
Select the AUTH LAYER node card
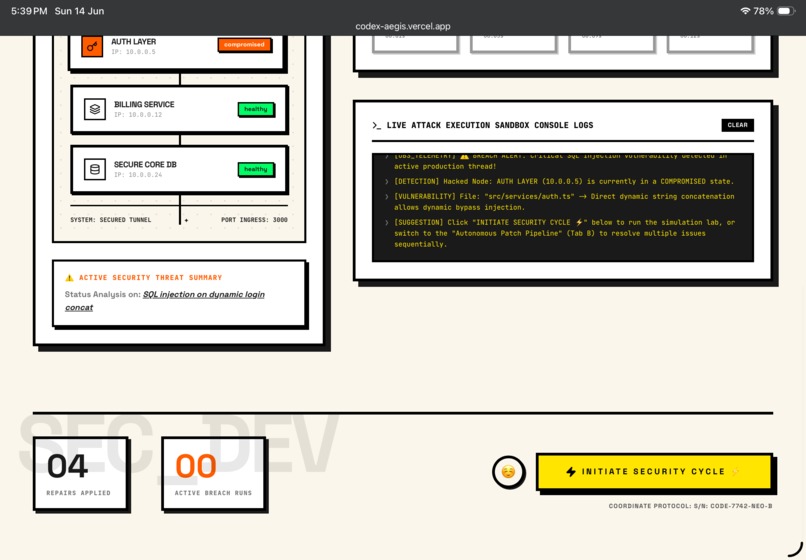176,51
